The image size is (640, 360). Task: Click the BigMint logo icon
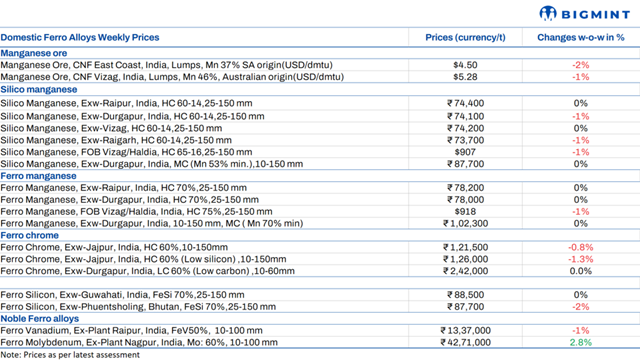pyautogui.click(x=548, y=13)
